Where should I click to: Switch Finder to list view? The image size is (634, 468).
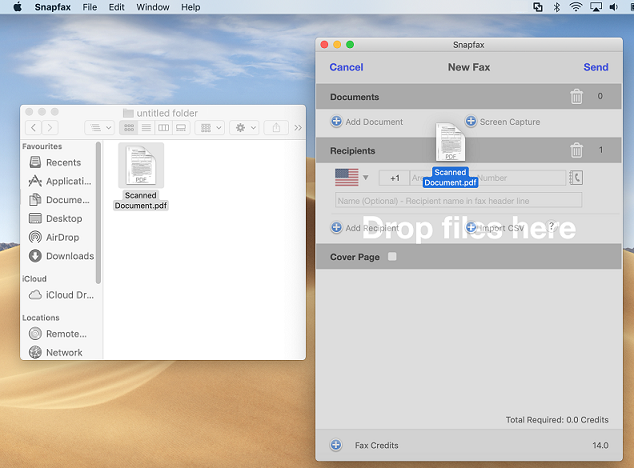point(146,128)
